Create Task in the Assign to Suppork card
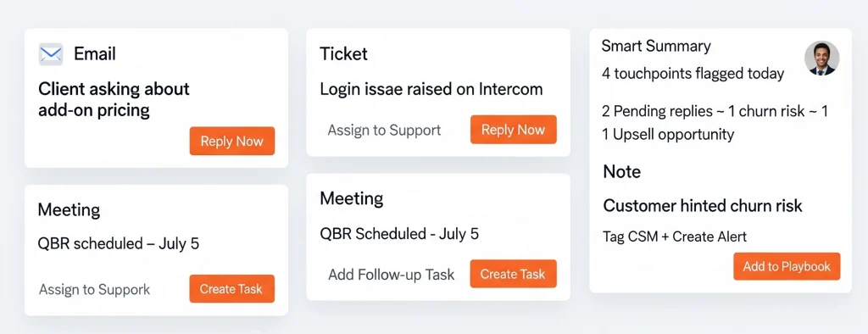The image size is (868, 334). (232, 288)
